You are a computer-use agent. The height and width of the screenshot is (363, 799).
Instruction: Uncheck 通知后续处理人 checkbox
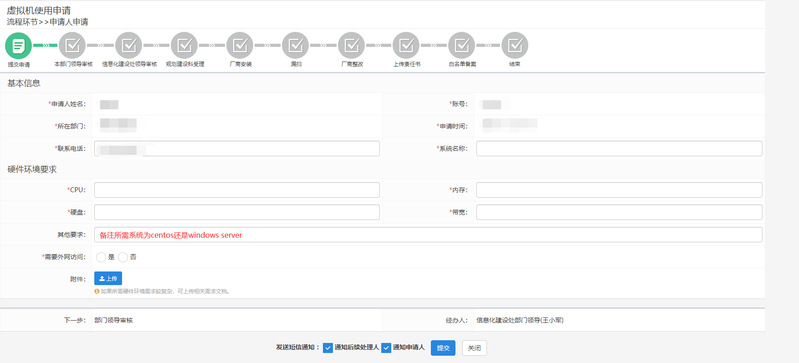point(328,348)
